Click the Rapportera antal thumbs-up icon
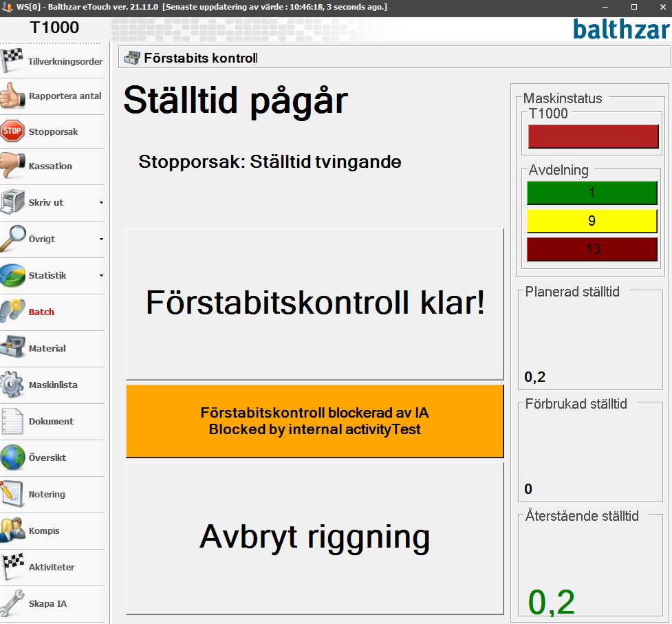The width and height of the screenshot is (672, 624). pyautogui.click(x=12, y=96)
